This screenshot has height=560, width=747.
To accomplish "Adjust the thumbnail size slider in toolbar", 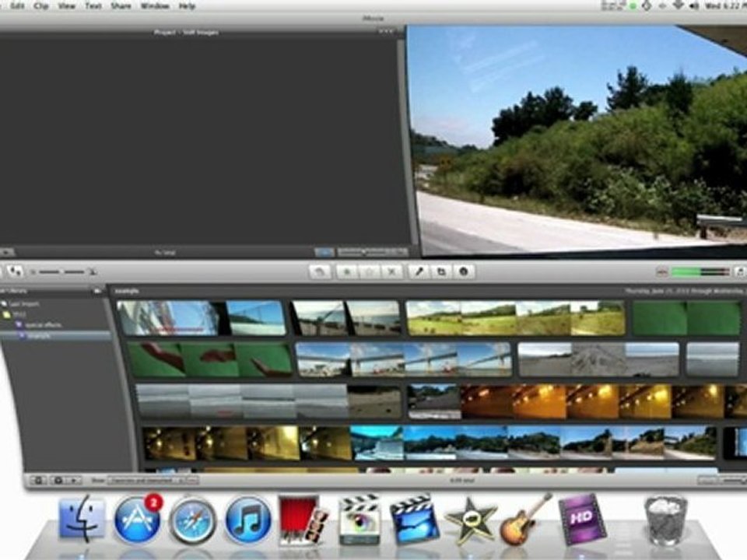I will [62, 272].
